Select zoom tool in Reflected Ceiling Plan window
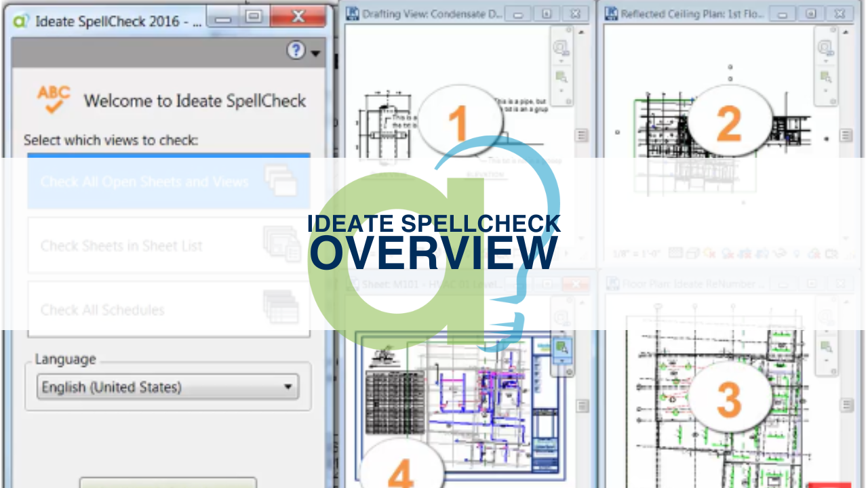This screenshot has height=488, width=868. (825, 76)
